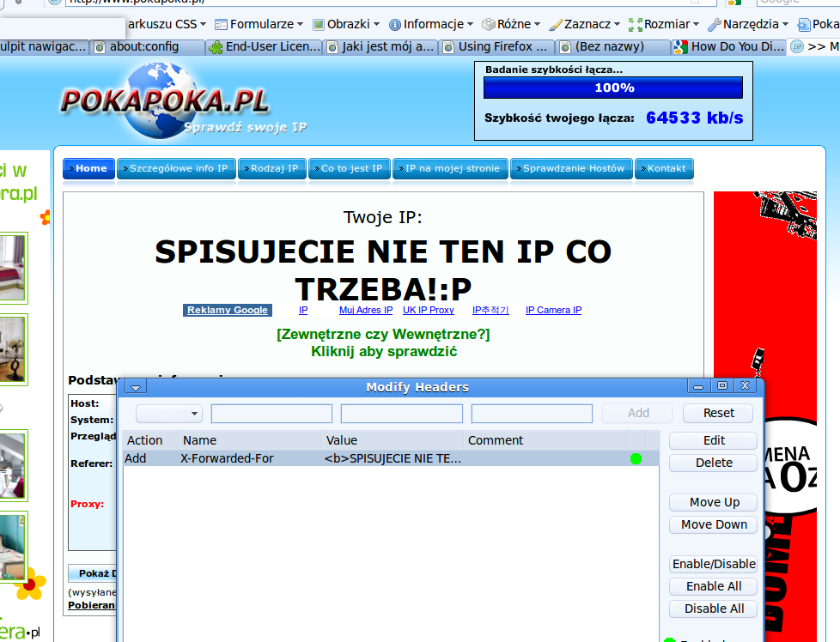Click the Referer: label
Screen dimensions: 840x642
92,463
